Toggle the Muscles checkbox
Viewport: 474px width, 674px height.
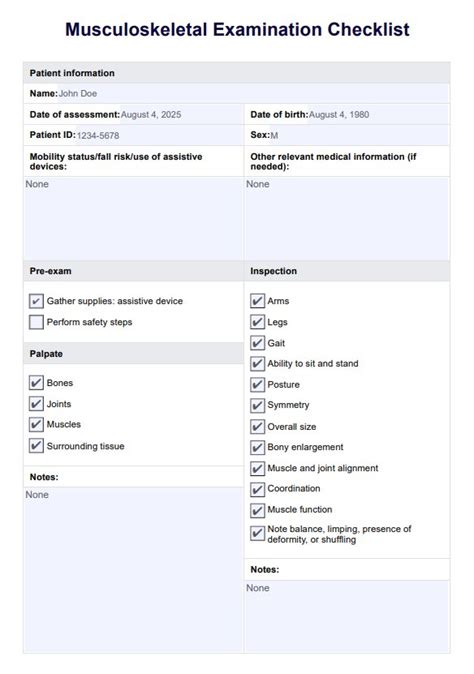point(36,424)
